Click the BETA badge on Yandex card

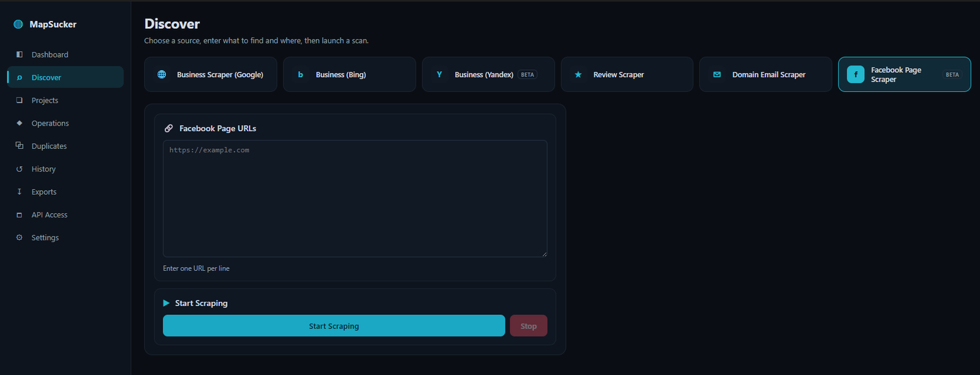pos(527,75)
